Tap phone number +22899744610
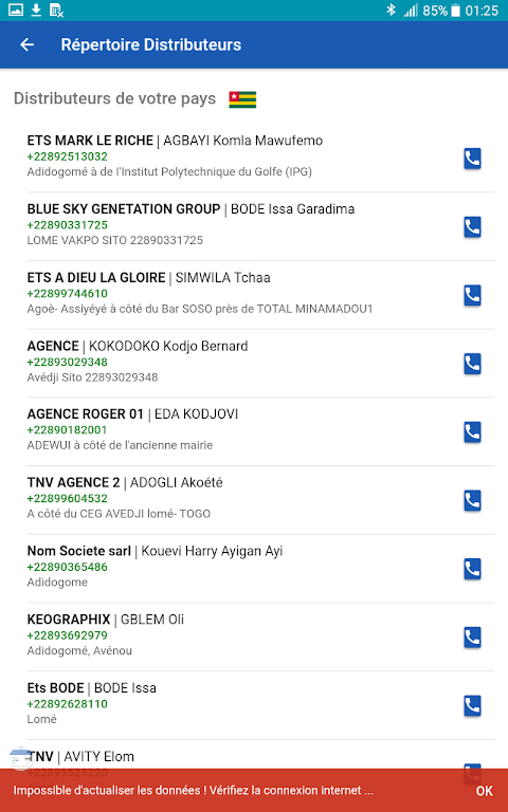Viewport: 508px width, 812px height. click(x=67, y=294)
